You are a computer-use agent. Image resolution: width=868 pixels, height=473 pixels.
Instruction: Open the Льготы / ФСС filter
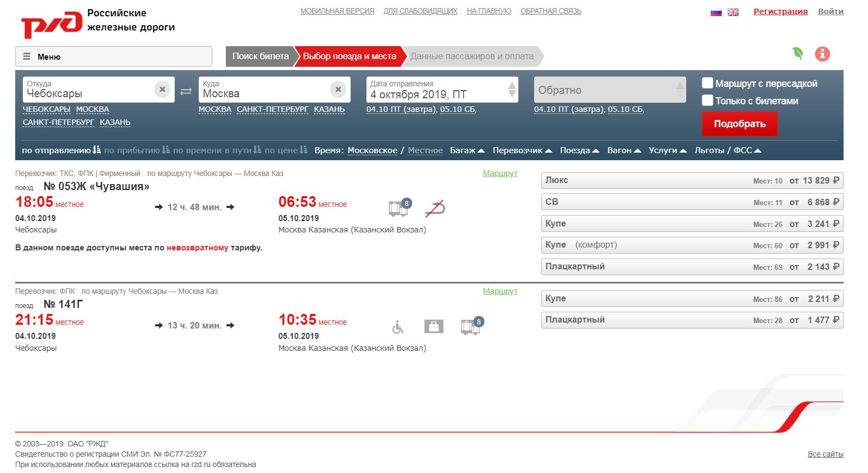coord(728,150)
